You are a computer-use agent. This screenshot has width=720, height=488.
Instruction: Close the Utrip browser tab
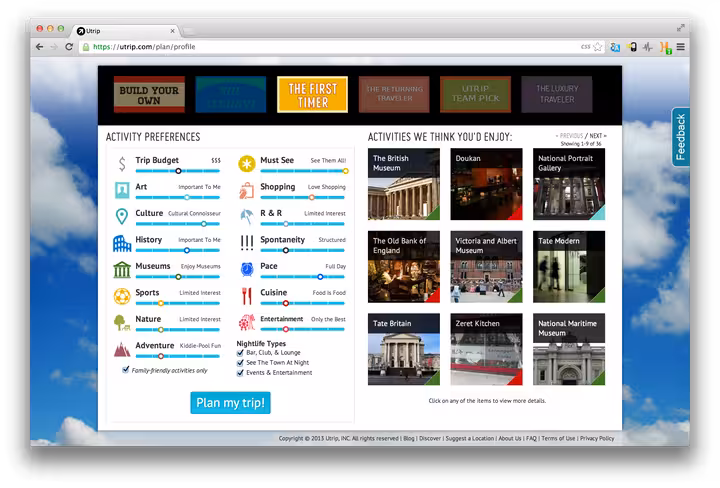(173, 31)
